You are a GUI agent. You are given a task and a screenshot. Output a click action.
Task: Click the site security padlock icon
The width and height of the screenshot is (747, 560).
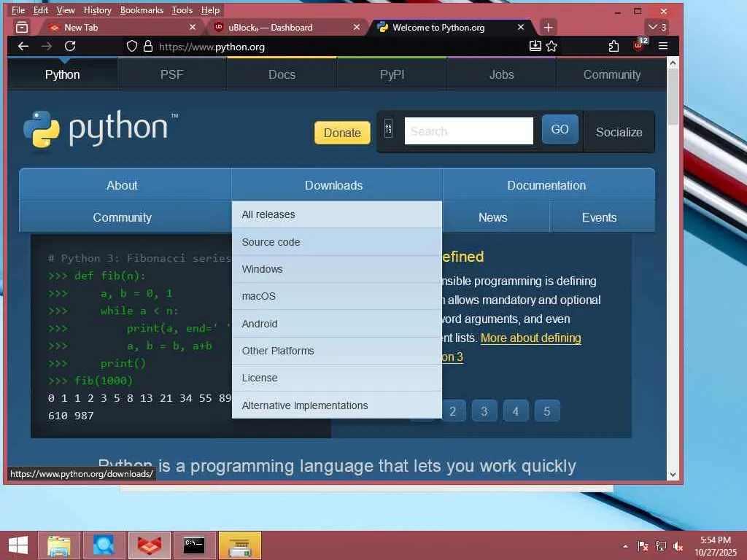tap(148, 46)
